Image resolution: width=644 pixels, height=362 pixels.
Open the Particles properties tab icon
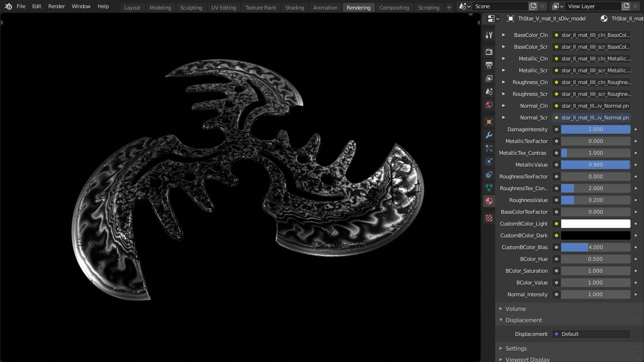[x=489, y=148]
